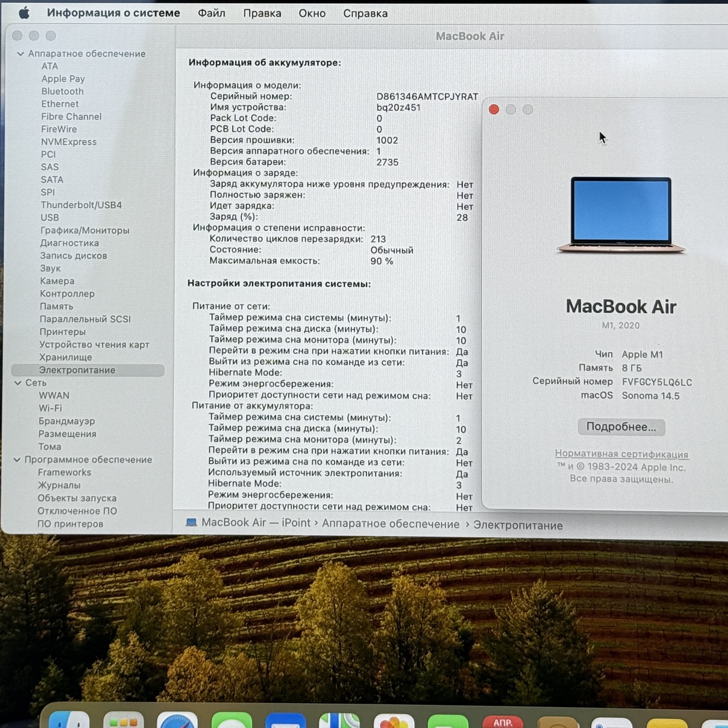Select SATA in the sidebar
The height and width of the screenshot is (728, 728).
52,180
